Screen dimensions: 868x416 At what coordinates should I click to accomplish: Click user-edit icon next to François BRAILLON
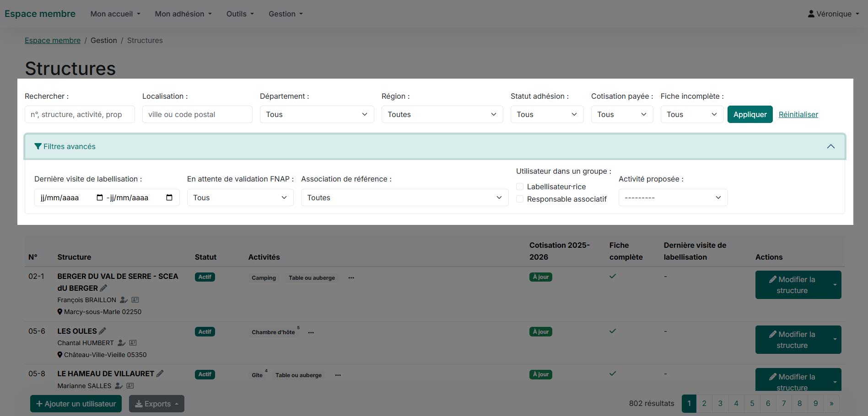click(x=124, y=300)
